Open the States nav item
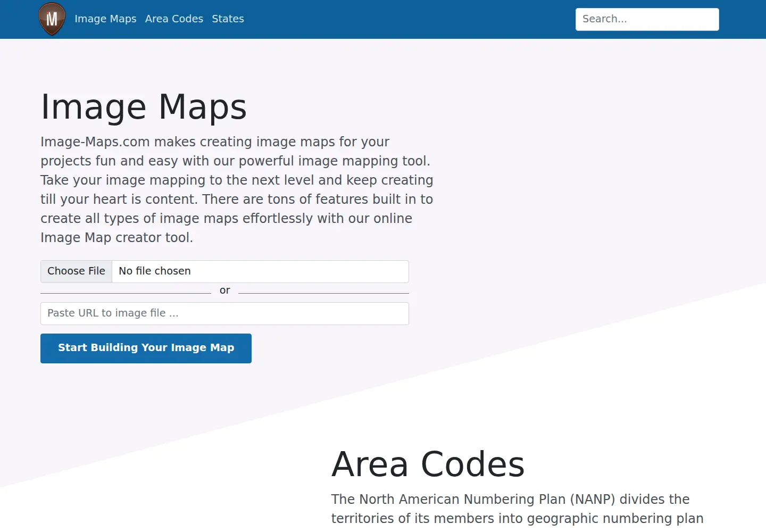Viewport: 766px width, 532px height. [228, 19]
